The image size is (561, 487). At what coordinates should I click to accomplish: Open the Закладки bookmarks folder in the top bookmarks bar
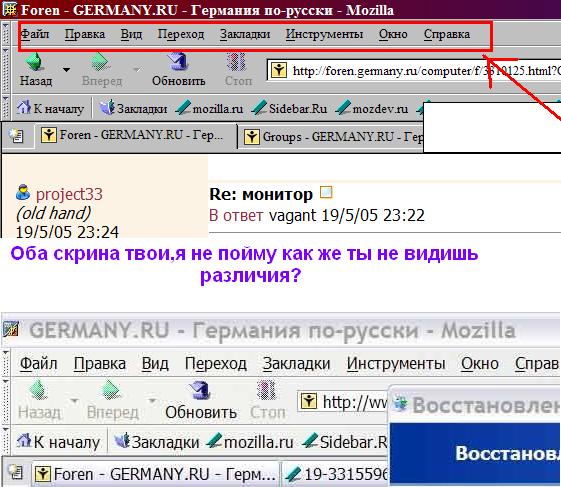133,108
